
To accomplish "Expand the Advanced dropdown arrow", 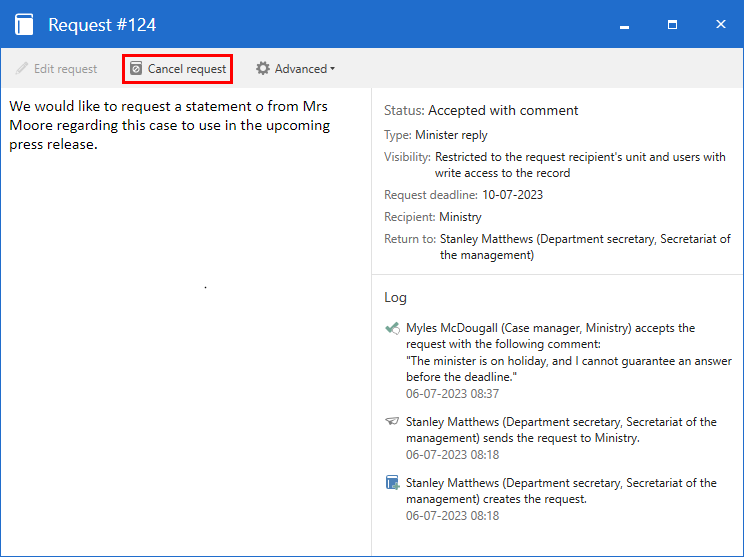I will [333, 69].
